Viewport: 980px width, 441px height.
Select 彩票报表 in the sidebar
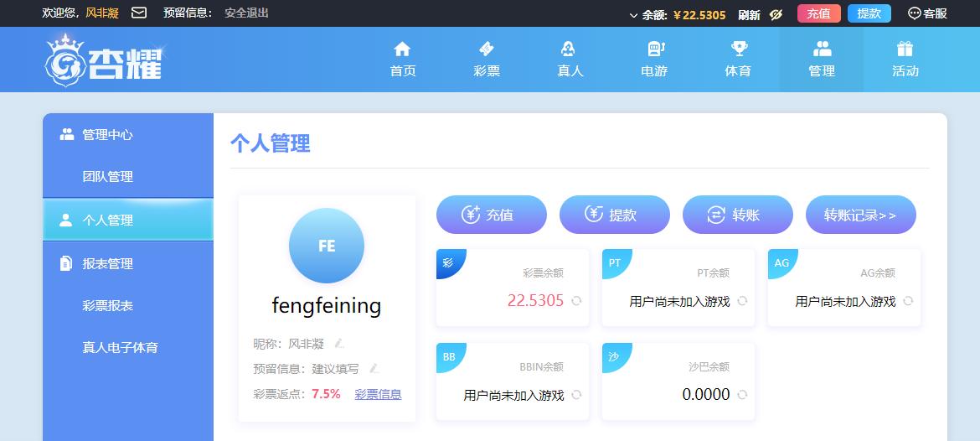pos(128,306)
